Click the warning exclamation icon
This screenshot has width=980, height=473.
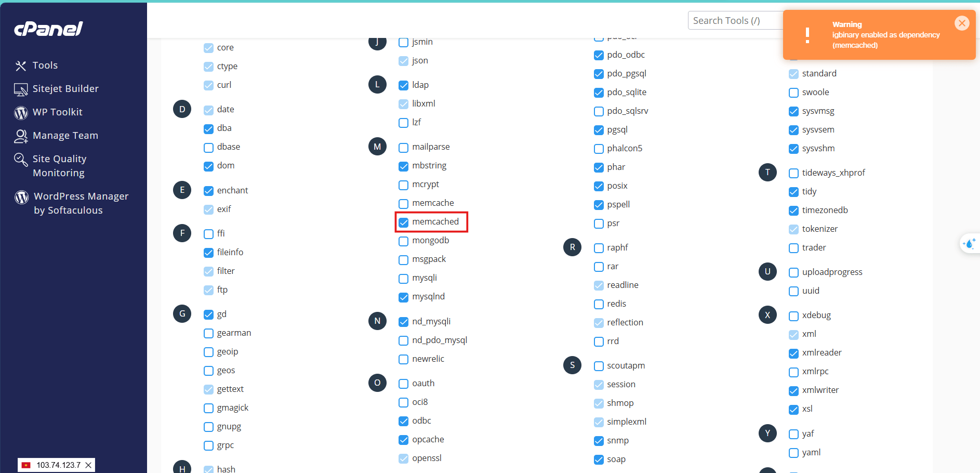pyautogui.click(x=807, y=35)
